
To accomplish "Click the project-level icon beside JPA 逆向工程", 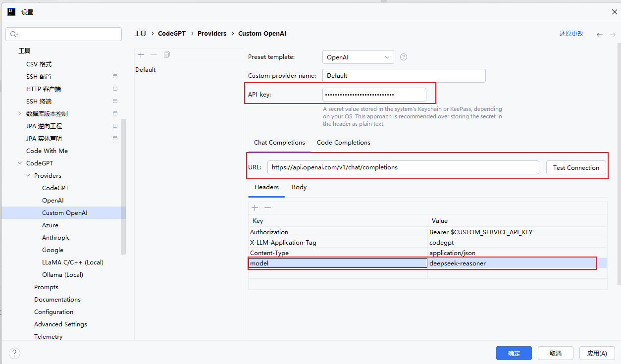I will (115, 126).
